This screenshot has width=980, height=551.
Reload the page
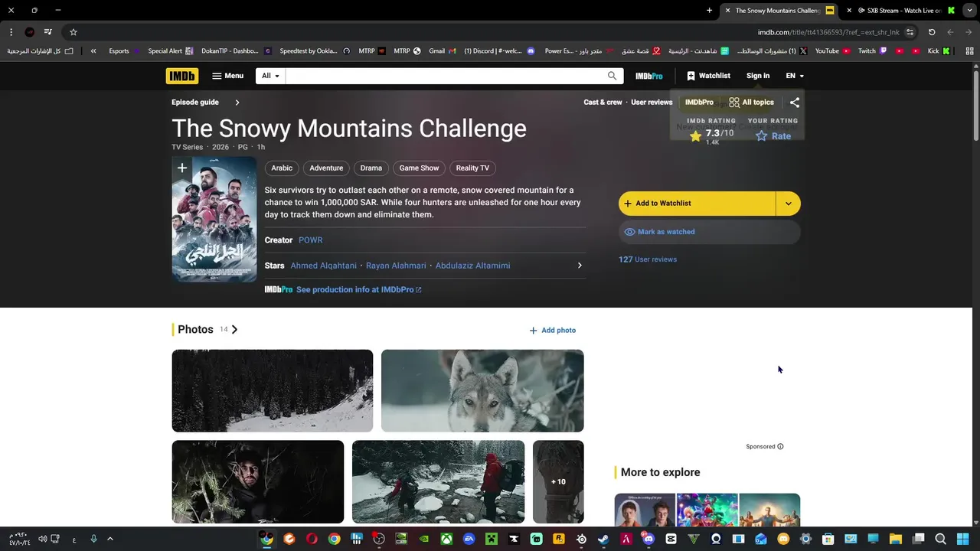(932, 32)
